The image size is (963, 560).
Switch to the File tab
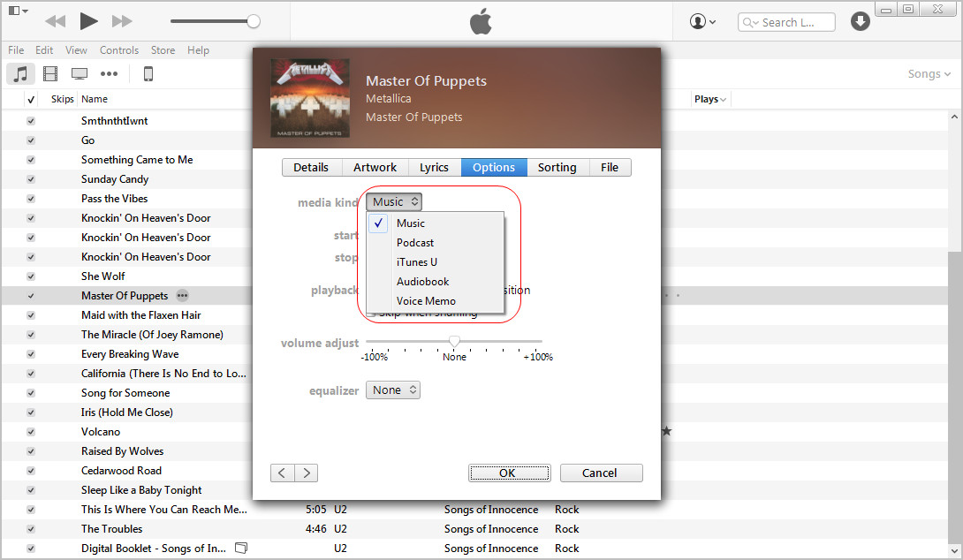[x=610, y=168]
